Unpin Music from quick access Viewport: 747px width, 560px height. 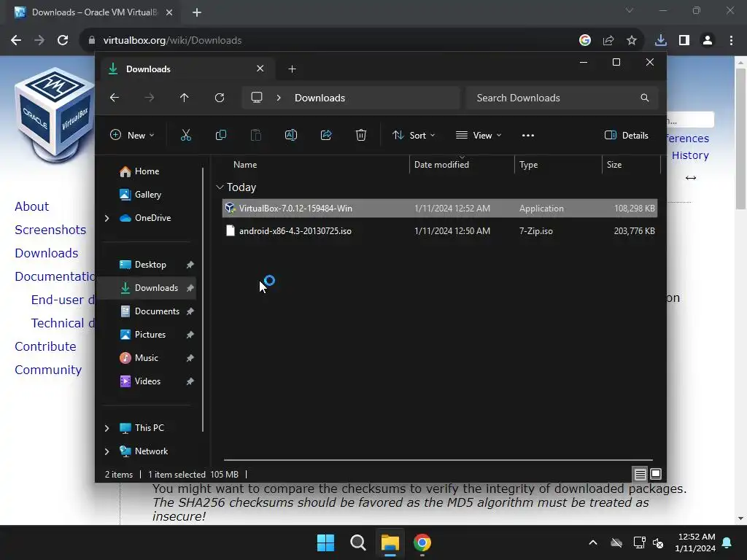pyautogui.click(x=190, y=358)
